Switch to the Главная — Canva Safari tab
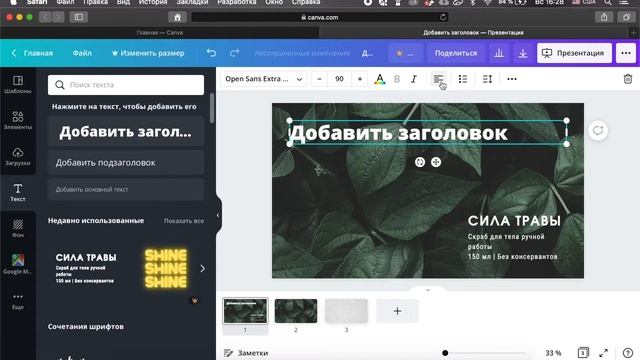This screenshot has height=360, width=640. tap(160, 33)
